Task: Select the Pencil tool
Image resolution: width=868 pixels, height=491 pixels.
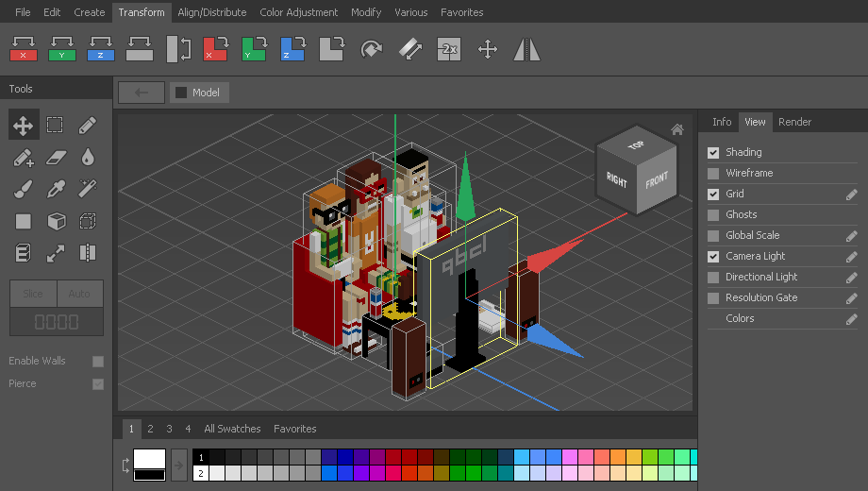Action: pos(88,126)
